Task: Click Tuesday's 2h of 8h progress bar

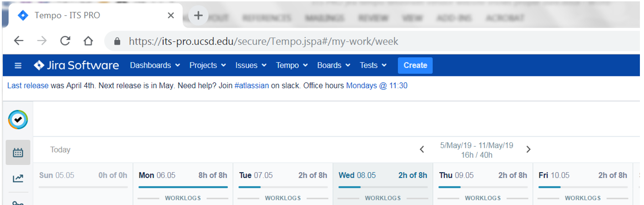Action: pyautogui.click(x=283, y=187)
